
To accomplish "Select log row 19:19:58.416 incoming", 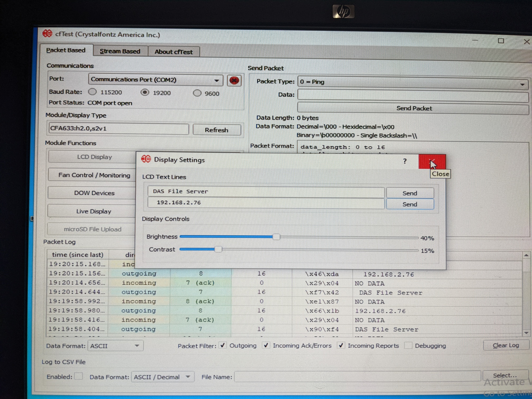I will click(284, 320).
